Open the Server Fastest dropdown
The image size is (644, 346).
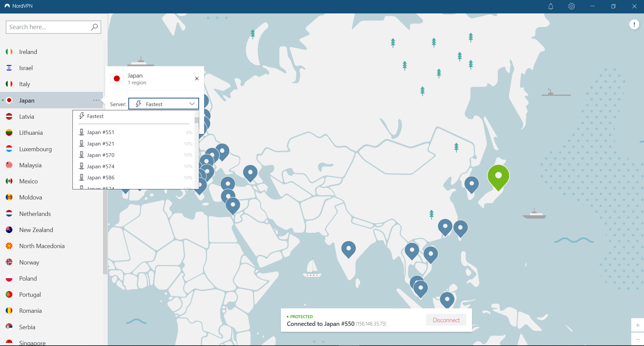pos(164,104)
